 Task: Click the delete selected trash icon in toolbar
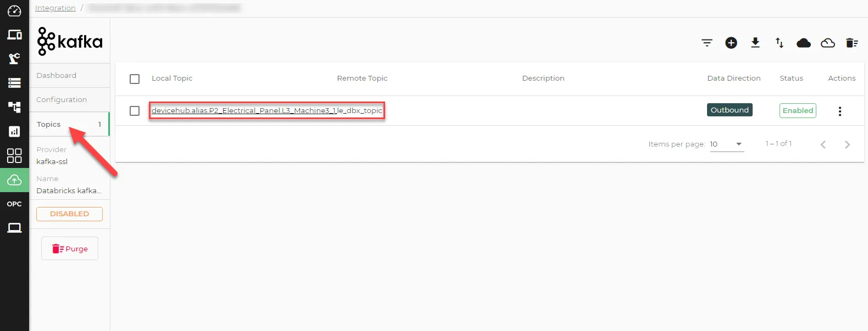[x=852, y=43]
